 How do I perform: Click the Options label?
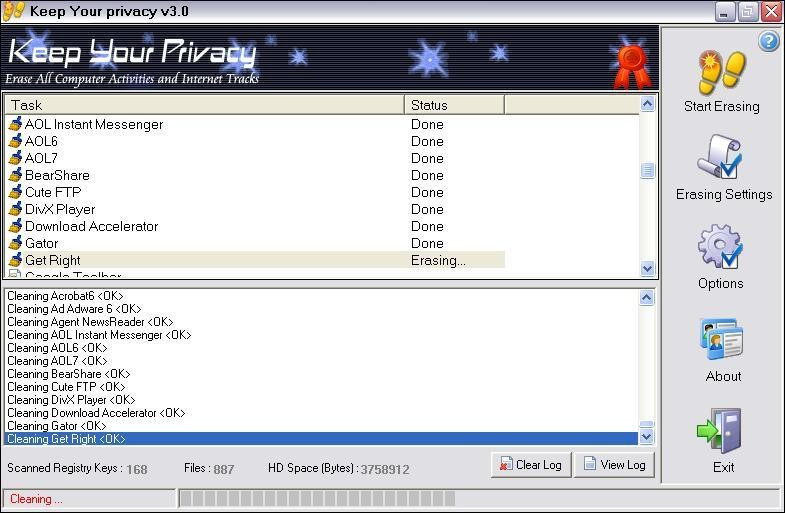click(720, 284)
